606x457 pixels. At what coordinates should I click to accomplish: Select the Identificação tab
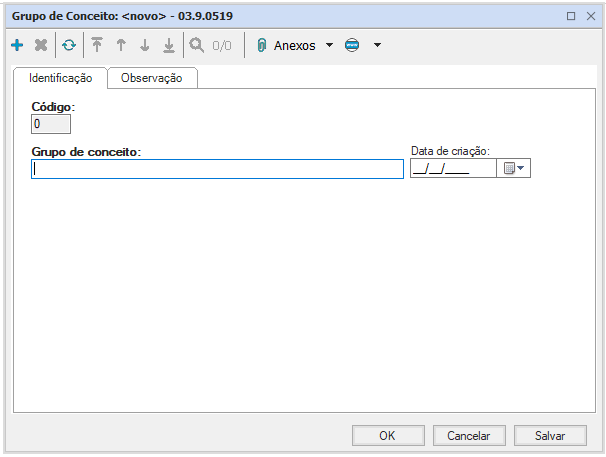pyautogui.click(x=60, y=78)
